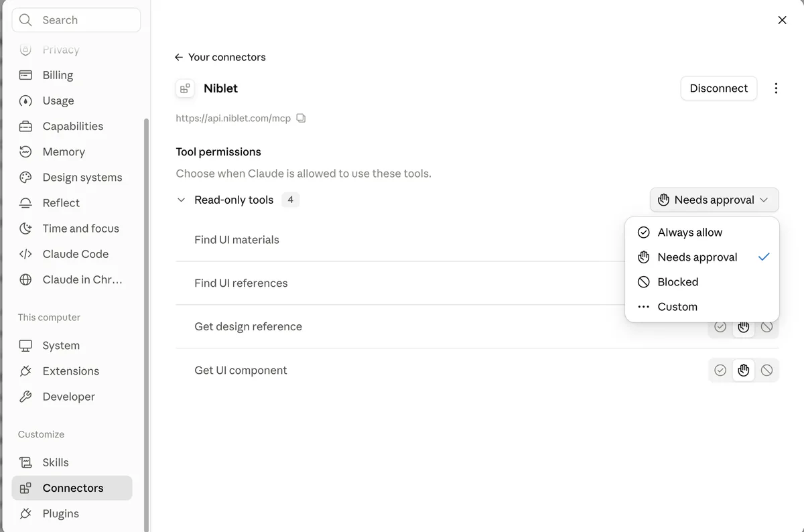Click the Extensions plug icon

click(x=25, y=371)
